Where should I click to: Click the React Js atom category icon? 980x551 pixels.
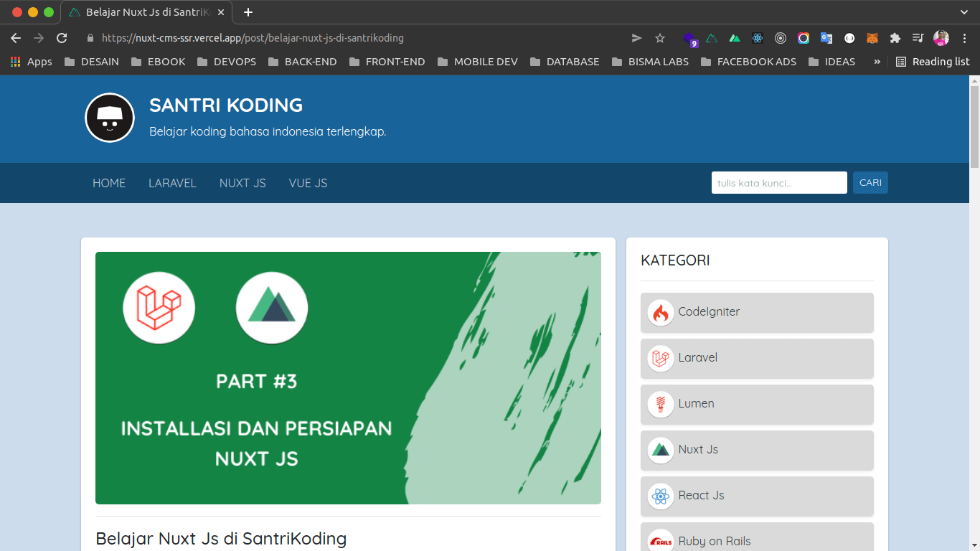point(660,496)
